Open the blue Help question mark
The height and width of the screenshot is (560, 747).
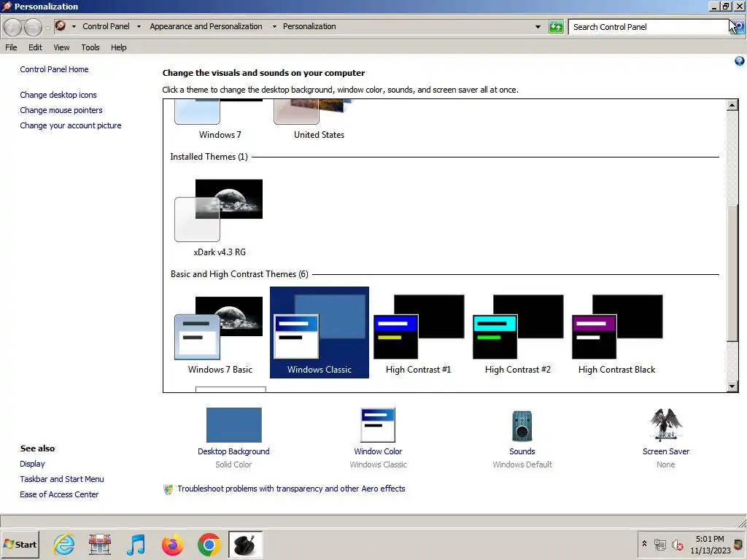740,61
